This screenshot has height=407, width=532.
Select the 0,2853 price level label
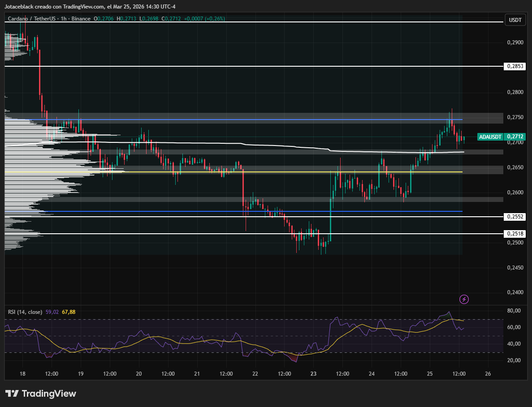pyautogui.click(x=515, y=66)
